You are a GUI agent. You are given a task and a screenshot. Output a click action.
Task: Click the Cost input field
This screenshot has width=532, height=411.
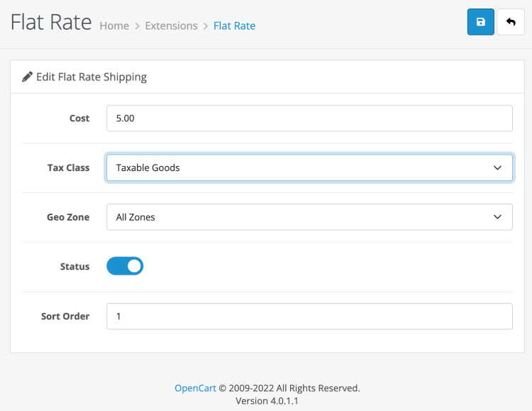pos(309,119)
